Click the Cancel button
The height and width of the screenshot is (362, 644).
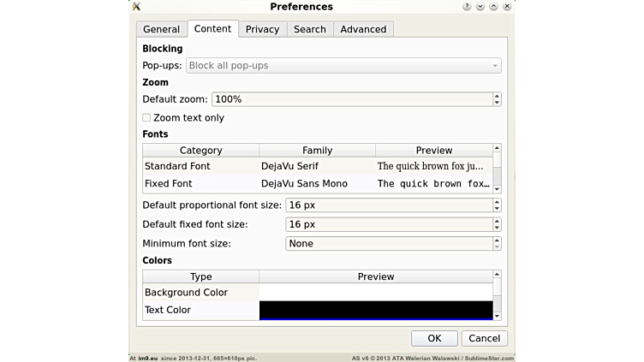pyautogui.click(x=485, y=338)
